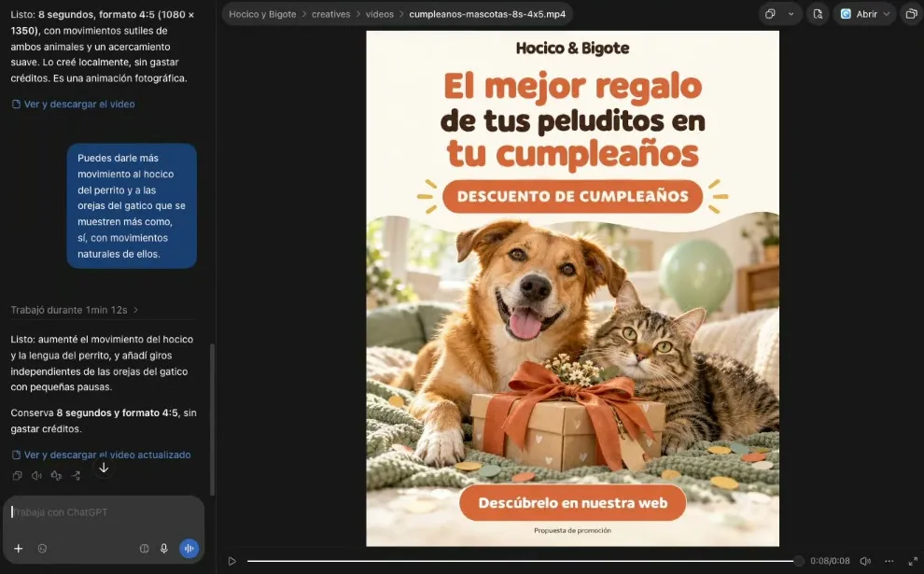
Task: Read the response aloud
Action: click(36, 476)
